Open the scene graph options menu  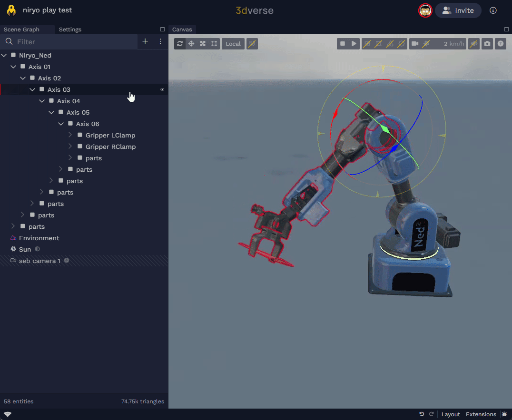160,41
